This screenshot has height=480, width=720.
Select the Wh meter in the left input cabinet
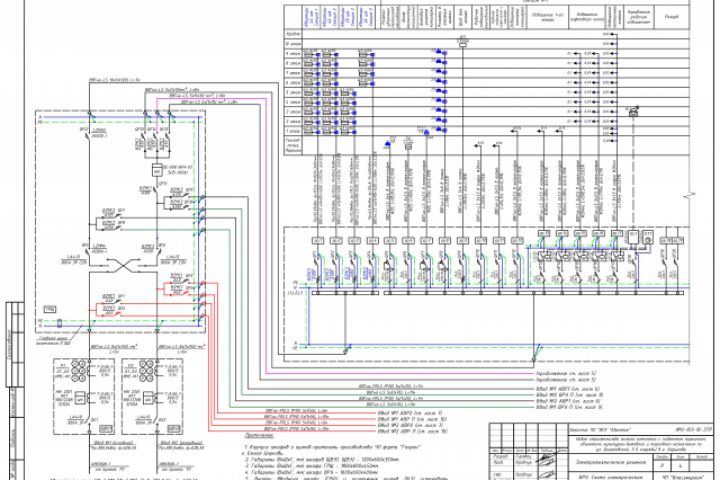click(x=80, y=399)
